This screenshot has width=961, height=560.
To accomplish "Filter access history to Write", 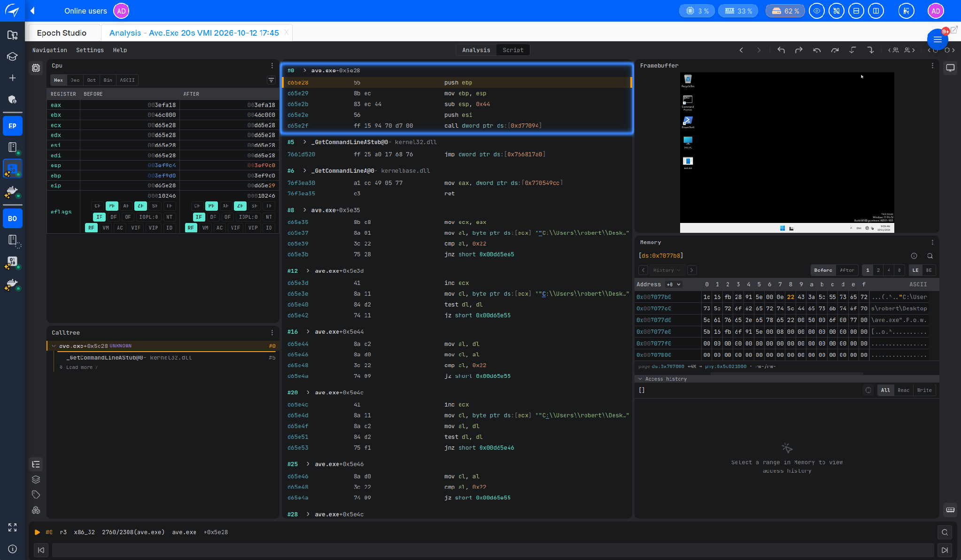I will pyautogui.click(x=924, y=390).
